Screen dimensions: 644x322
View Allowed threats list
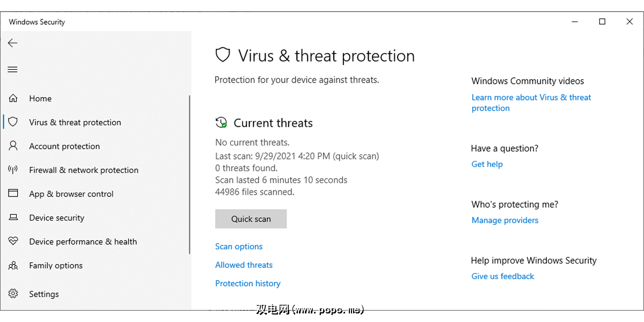[244, 265]
